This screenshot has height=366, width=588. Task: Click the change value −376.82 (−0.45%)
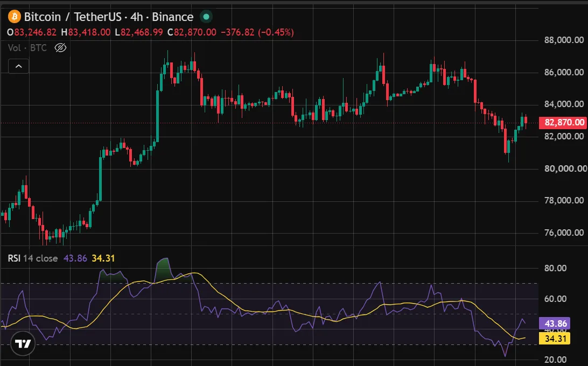click(x=257, y=33)
